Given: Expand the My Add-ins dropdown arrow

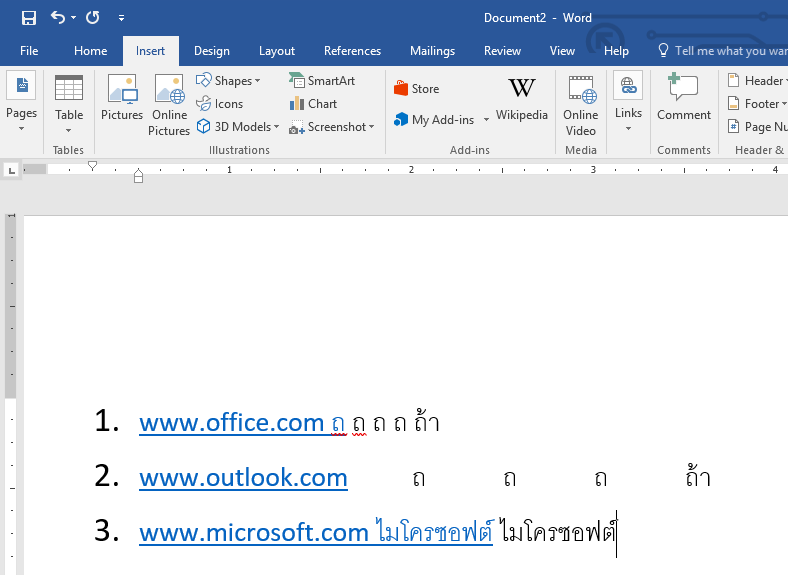Looking at the screenshot, I should click(486, 120).
